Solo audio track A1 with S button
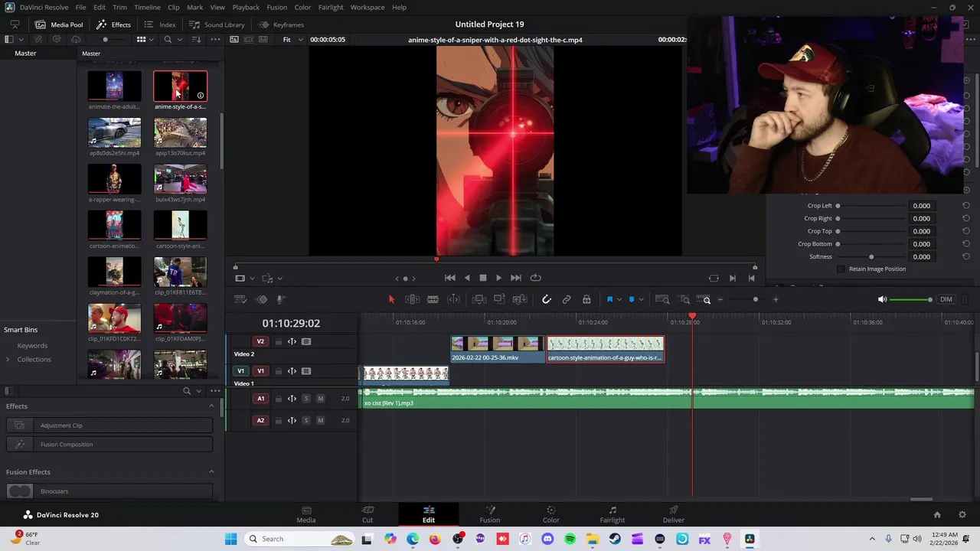Viewport: 980px width, 551px height. 306,399
